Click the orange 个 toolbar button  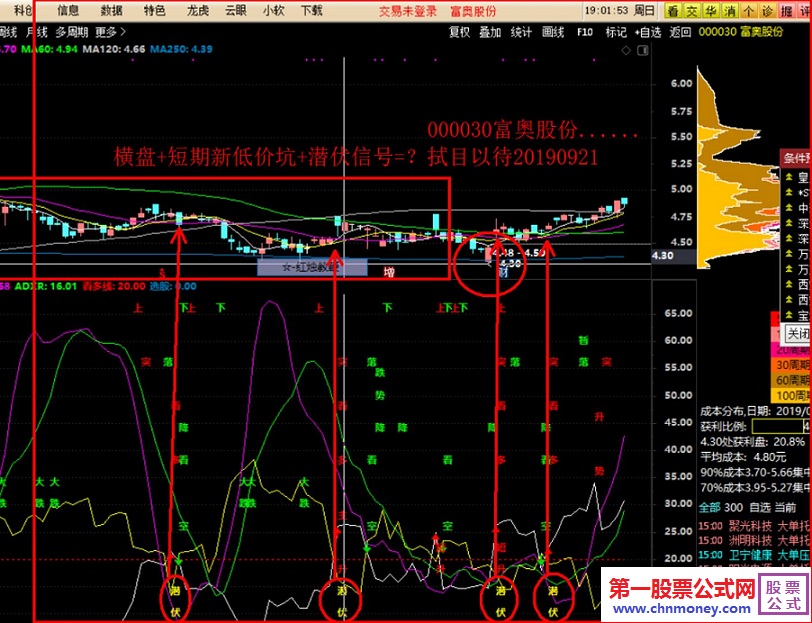(749, 11)
